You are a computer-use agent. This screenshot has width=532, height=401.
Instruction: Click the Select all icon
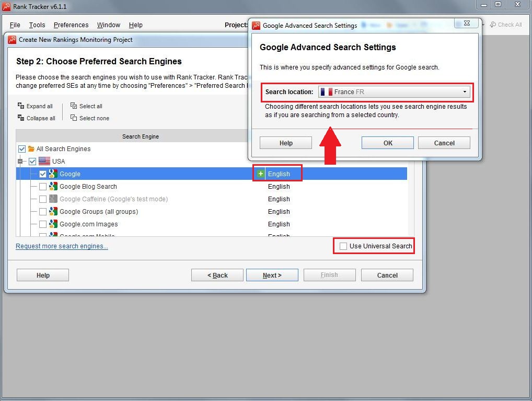73,106
